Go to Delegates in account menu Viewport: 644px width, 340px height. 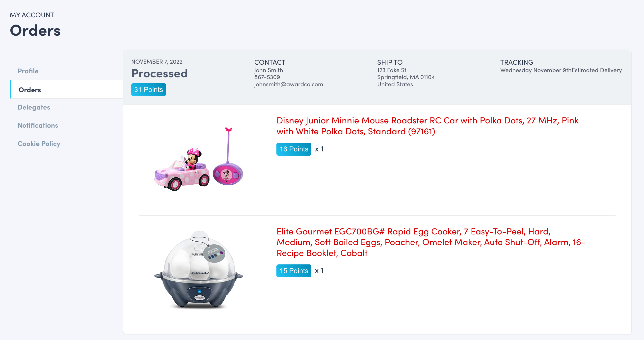point(34,107)
